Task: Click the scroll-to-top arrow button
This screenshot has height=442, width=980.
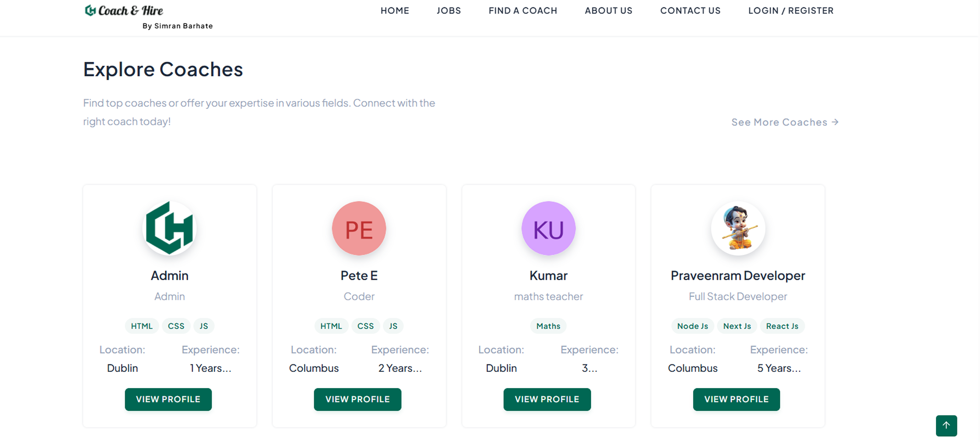Action: point(946,425)
